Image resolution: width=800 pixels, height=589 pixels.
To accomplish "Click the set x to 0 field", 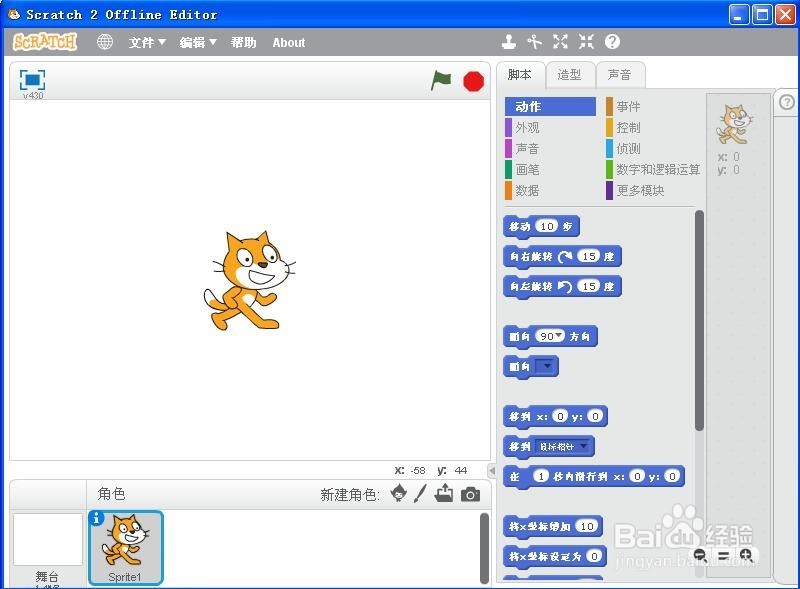I will (594, 556).
